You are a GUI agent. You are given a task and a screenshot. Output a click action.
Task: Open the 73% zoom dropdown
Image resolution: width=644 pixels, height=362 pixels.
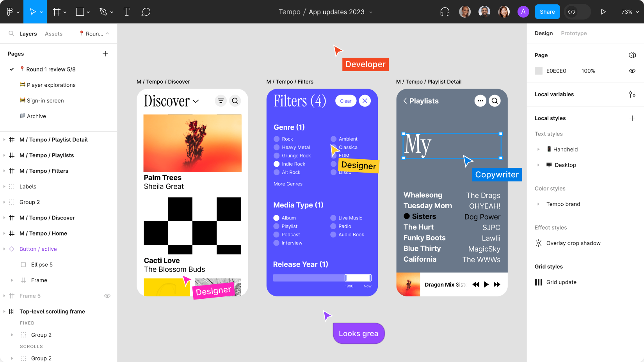630,12
